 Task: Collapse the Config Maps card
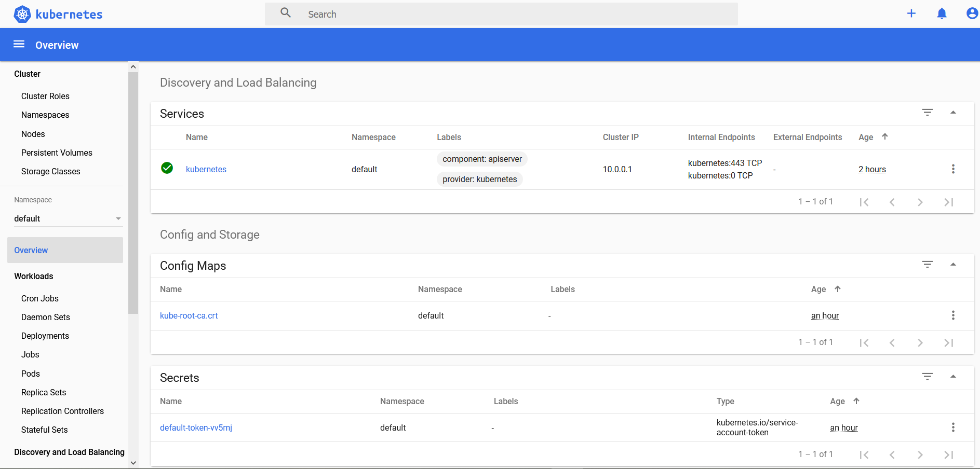pos(953,265)
